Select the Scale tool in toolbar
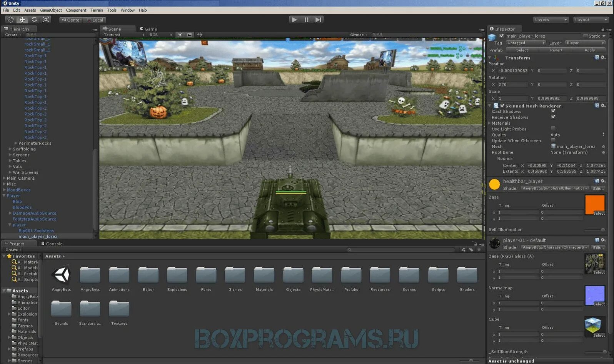This screenshot has width=614, height=364. click(x=46, y=20)
